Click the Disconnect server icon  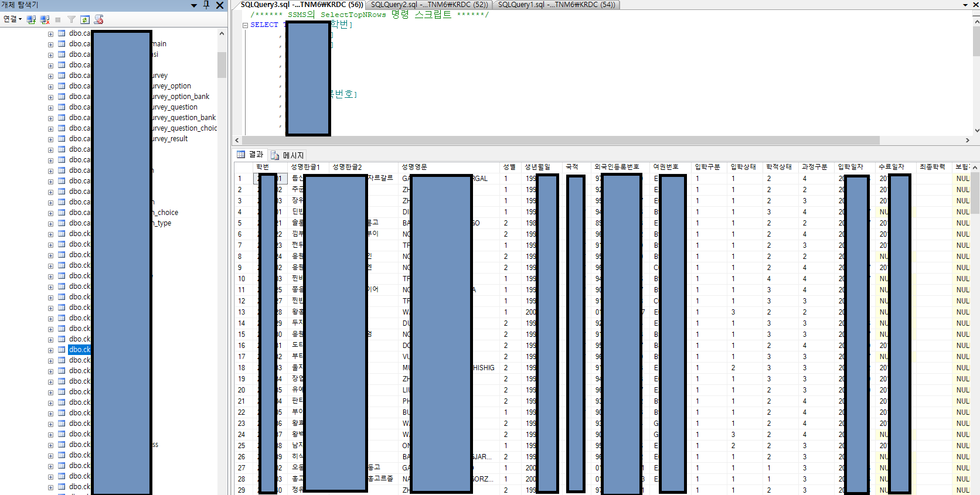pyautogui.click(x=45, y=19)
